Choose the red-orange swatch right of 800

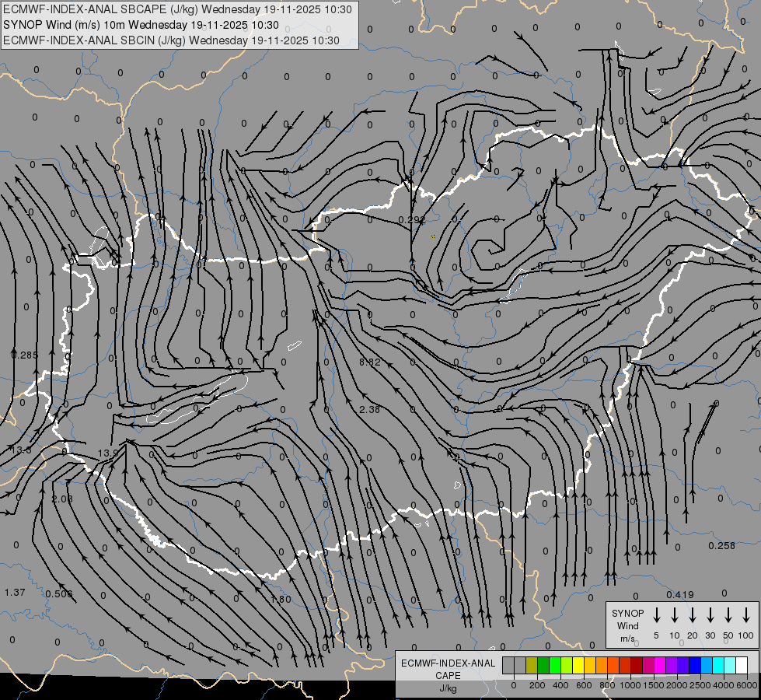pos(613,665)
